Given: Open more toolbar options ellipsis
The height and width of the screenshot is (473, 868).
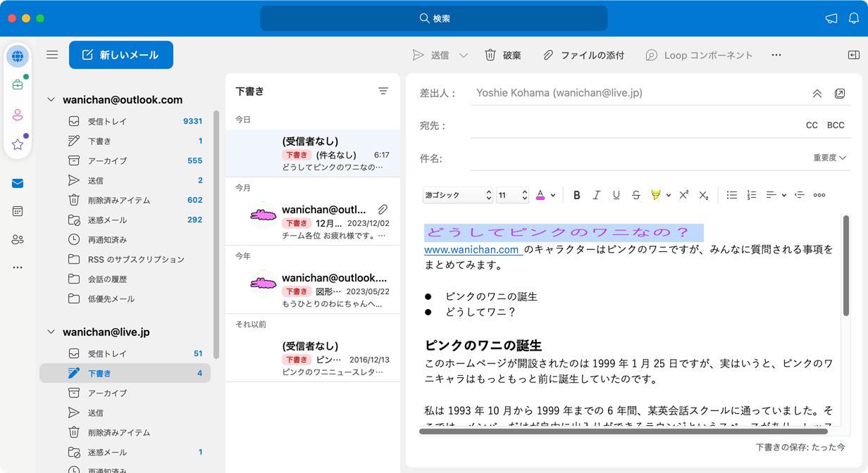Looking at the screenshot, I should pos(776,55).
